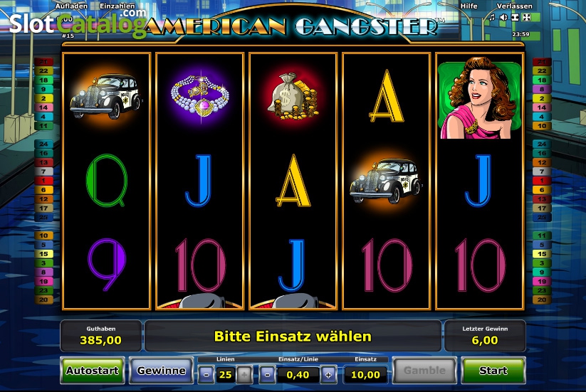Decrease the number of Linien

coord(206,374)
